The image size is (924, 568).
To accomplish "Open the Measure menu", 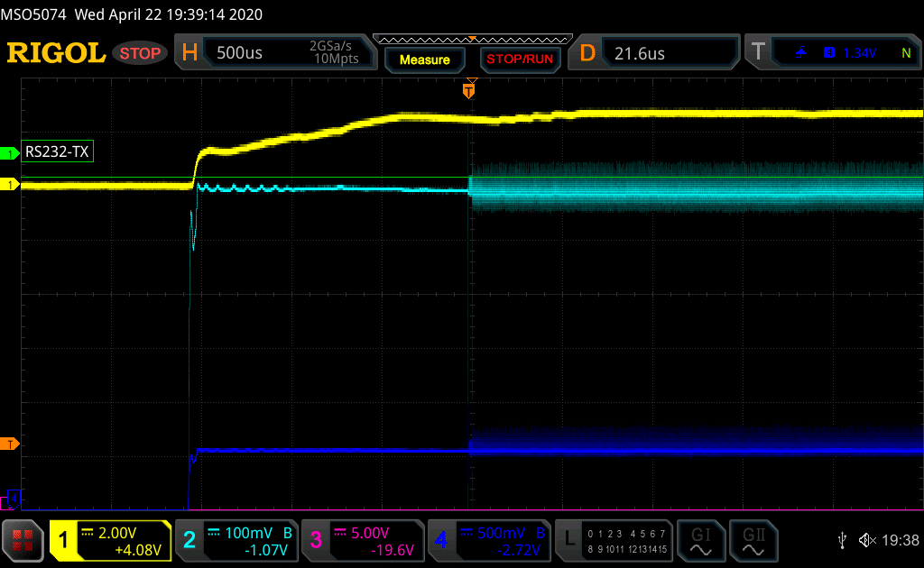I will coord(425,60).
